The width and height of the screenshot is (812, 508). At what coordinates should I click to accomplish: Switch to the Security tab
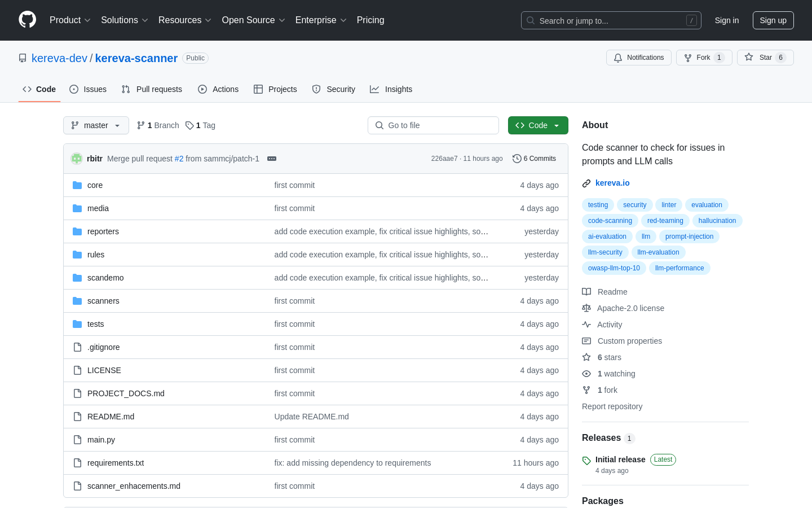(334, 89)
